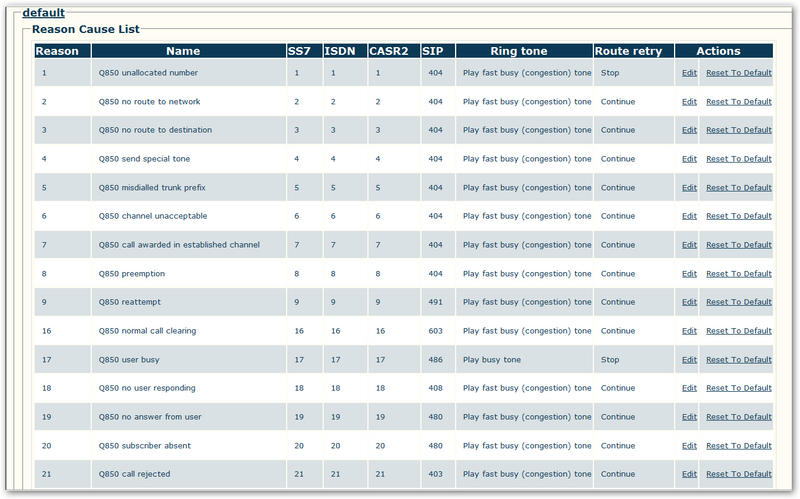Reset Q850 no answer from user to default

point(739,417)
